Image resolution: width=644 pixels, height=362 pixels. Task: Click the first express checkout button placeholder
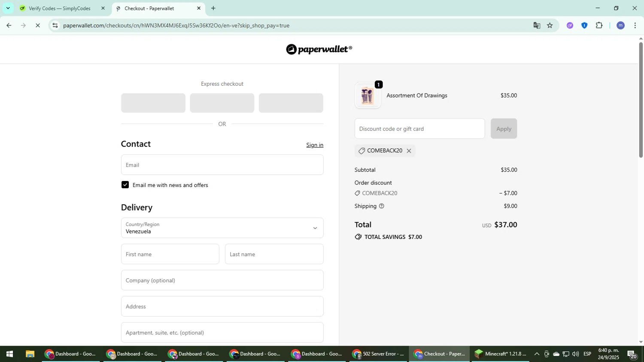tap(153, 103)
